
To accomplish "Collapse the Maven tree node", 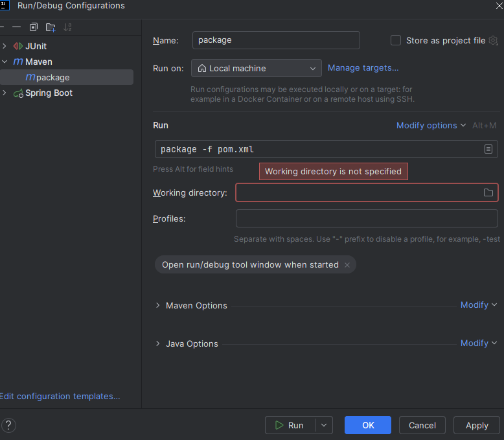I will click(x=5, y=62).
